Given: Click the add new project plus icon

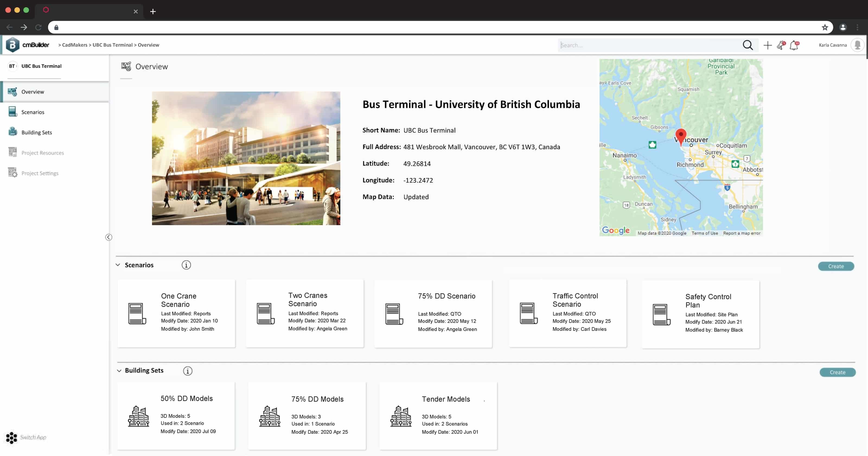Looking at the screenshot, I should pyautogui.click(x=767, y=45).
